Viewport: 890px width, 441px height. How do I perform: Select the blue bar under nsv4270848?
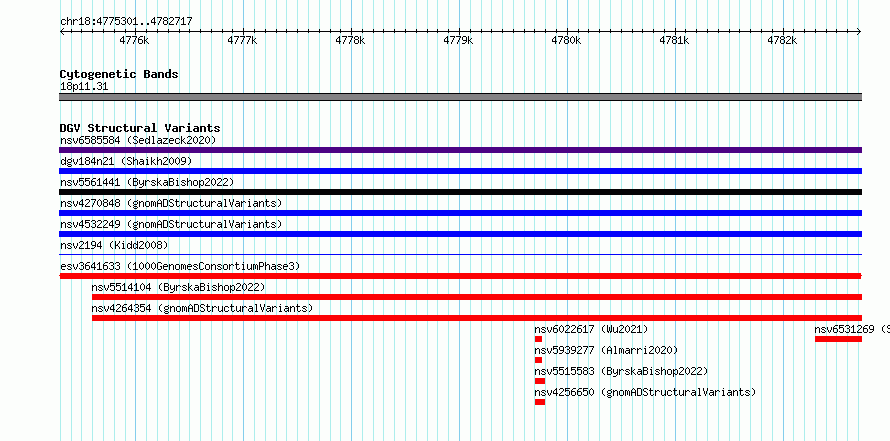click(460, 213)
